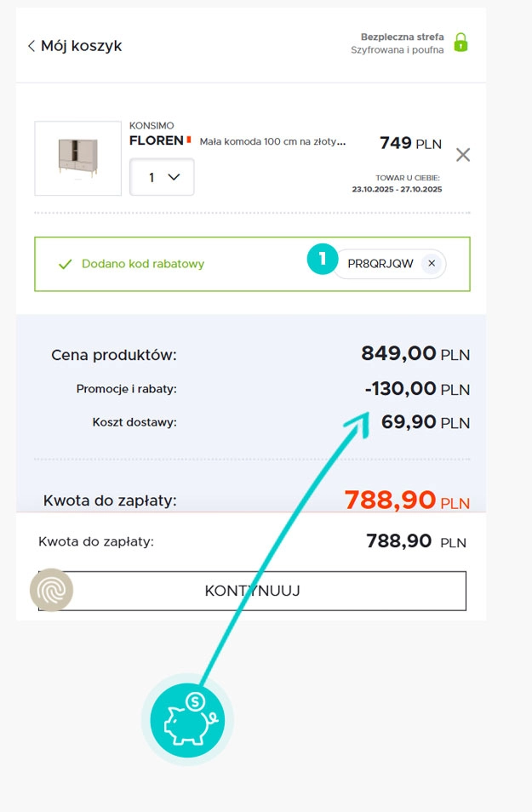This screenshot has width=532, height=812.
Task: Click the PR8QRJQW discount code chip
Action: coord(380,264)
